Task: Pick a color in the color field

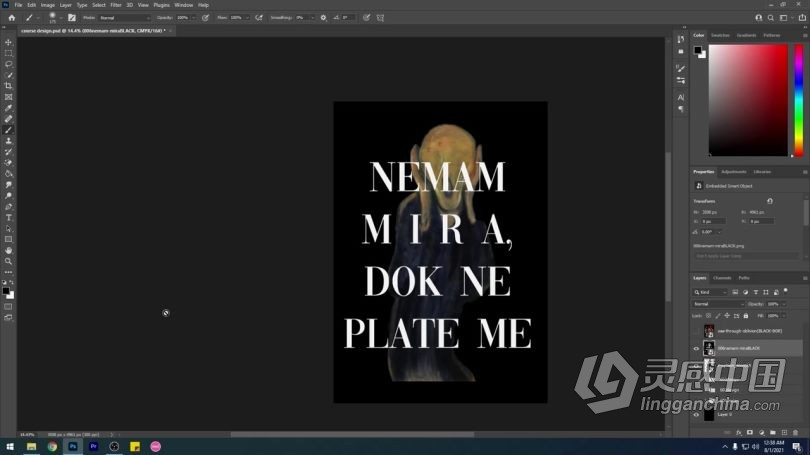Action: click(748, 100)
